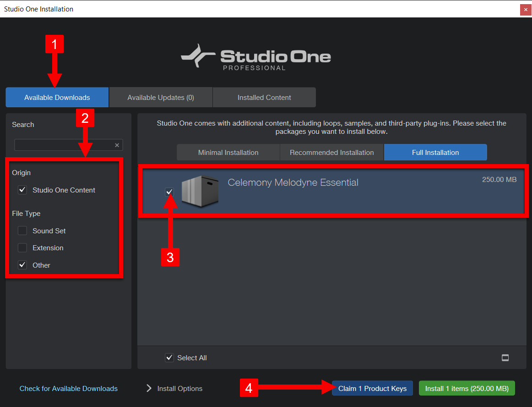
Task: Switch to the Available Updates tab
Action: click(161, 97)
